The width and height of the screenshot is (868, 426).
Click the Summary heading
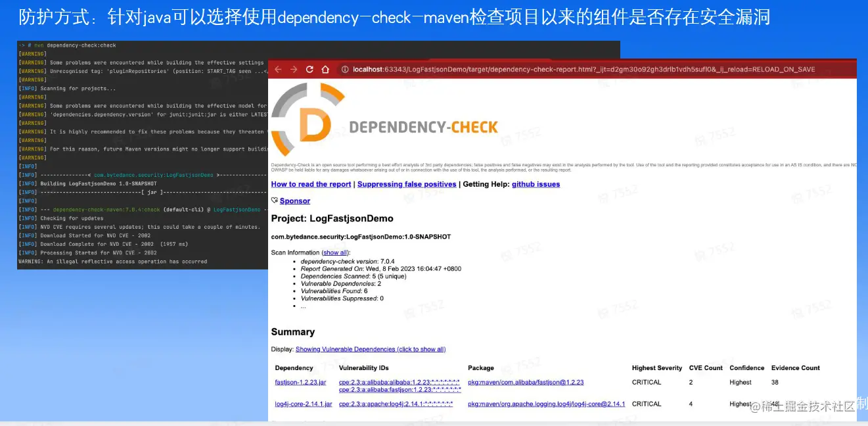(x=293, y=332)
